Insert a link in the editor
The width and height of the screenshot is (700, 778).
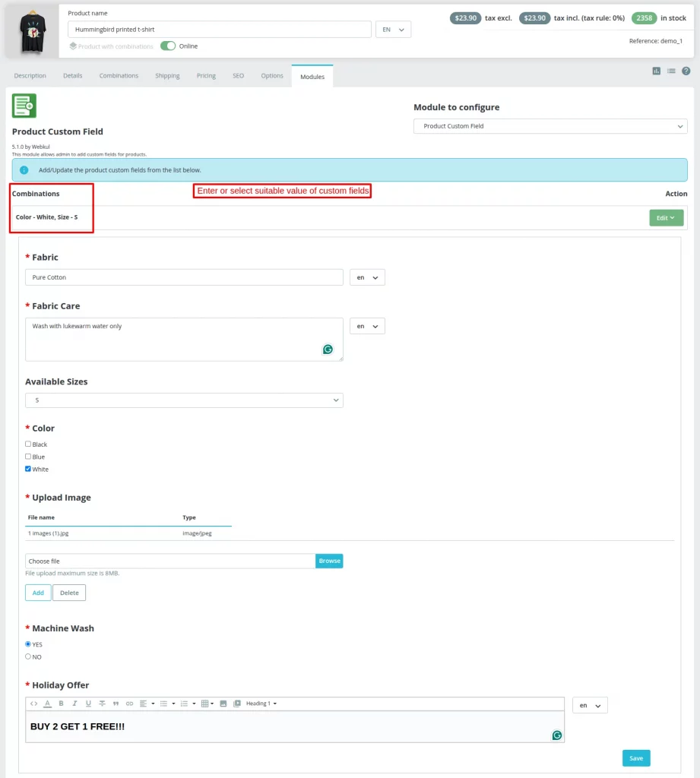click(129, 703)
